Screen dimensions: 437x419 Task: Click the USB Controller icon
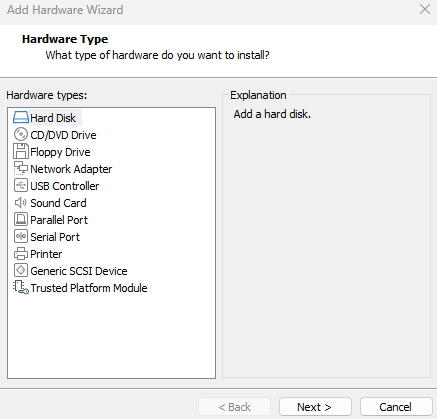pyautogui.click(x=21, y=185)
